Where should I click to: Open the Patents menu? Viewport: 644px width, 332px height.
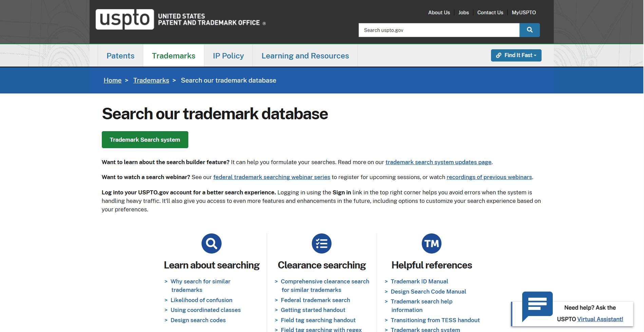tap(120, 56)
